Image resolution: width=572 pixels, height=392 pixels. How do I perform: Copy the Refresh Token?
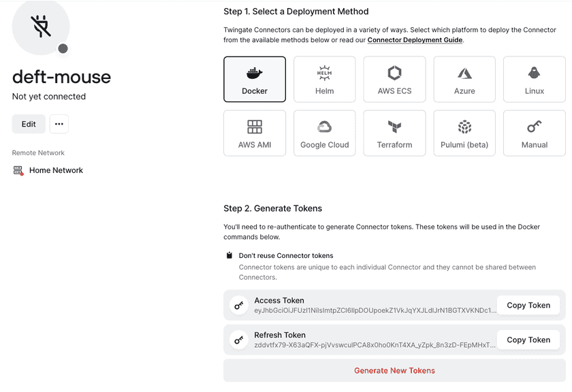click(x=528, y=340)
